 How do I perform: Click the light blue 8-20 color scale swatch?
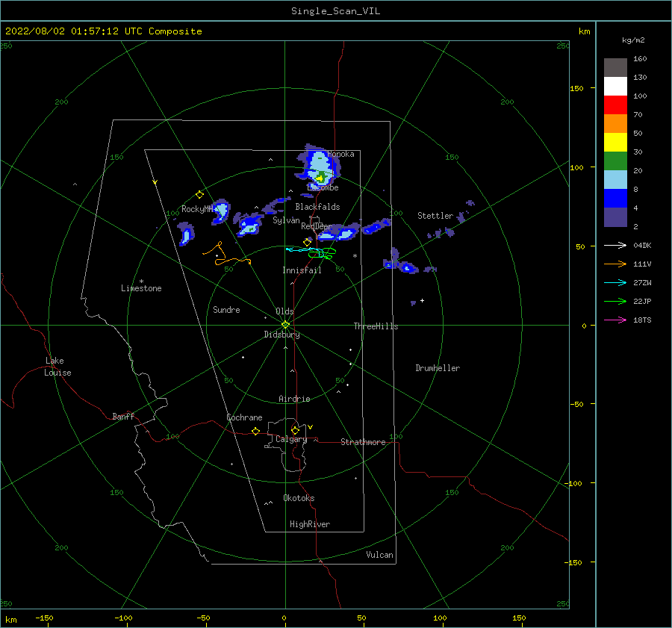pos(615,180)
